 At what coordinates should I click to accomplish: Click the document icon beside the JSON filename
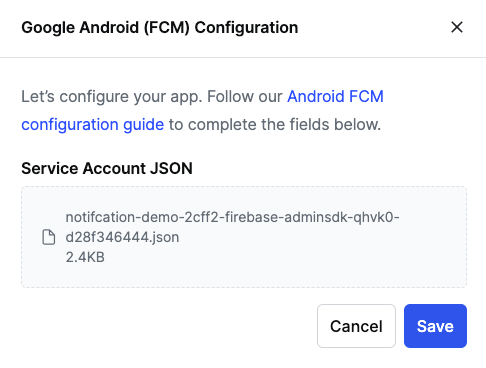[x=49, y=237]
